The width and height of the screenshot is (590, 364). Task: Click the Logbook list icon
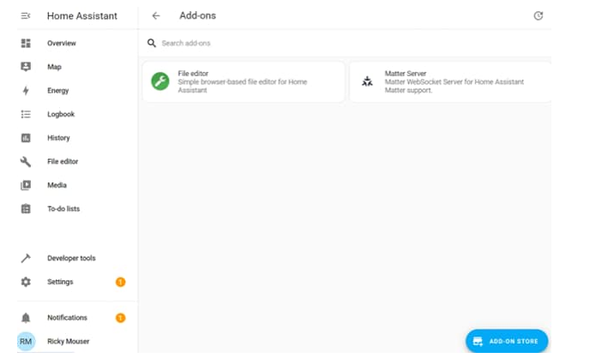coord(26,114)
